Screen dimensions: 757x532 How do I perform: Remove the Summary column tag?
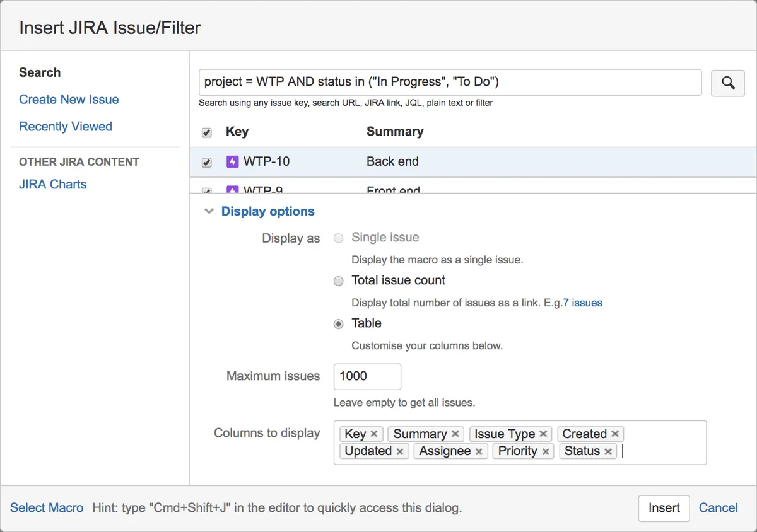pyautogui.click(x=455, y=434)
